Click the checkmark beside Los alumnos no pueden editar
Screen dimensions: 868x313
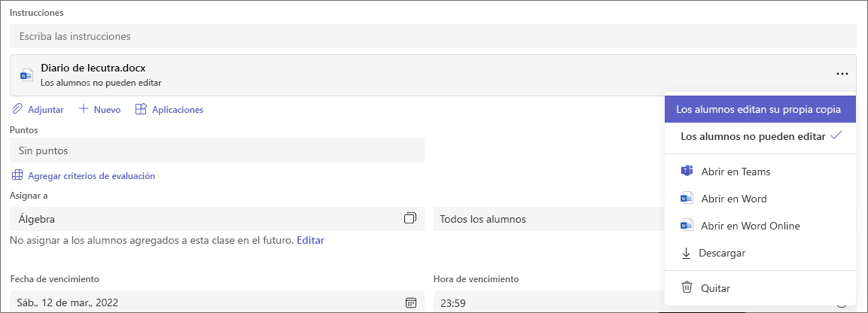[837, 135]
